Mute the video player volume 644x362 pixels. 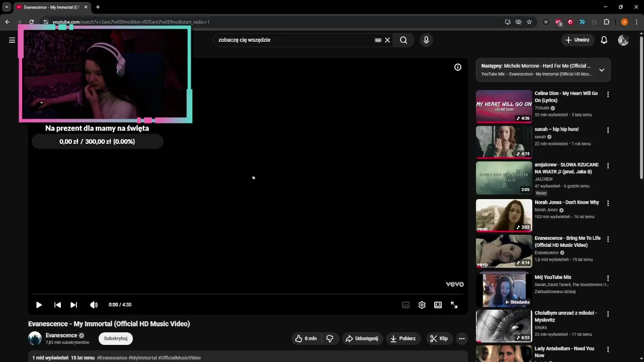point(94,305)
